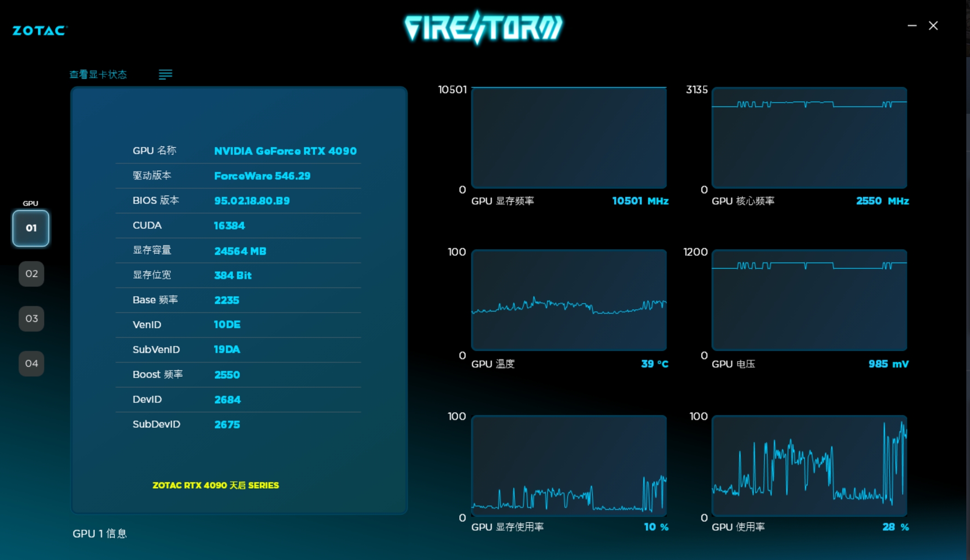
Task: Click the FireStorm title logo
Action: coord(483,28)
